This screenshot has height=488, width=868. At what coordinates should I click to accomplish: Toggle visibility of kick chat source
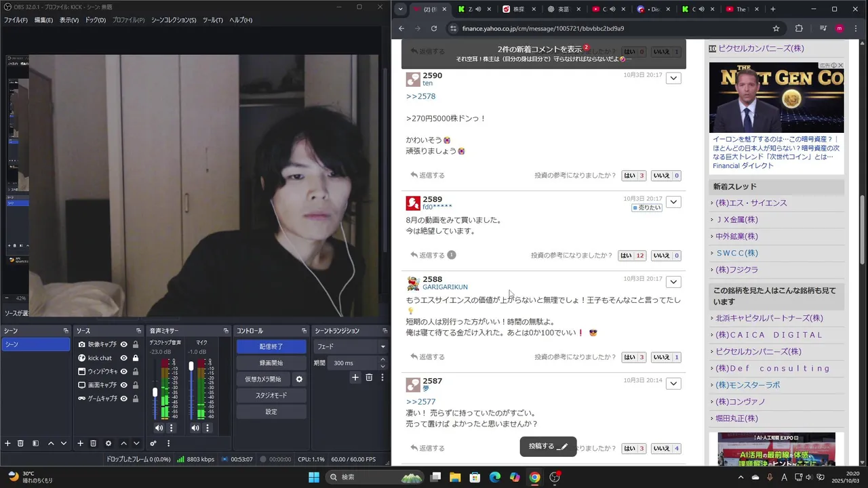point(124,358)
